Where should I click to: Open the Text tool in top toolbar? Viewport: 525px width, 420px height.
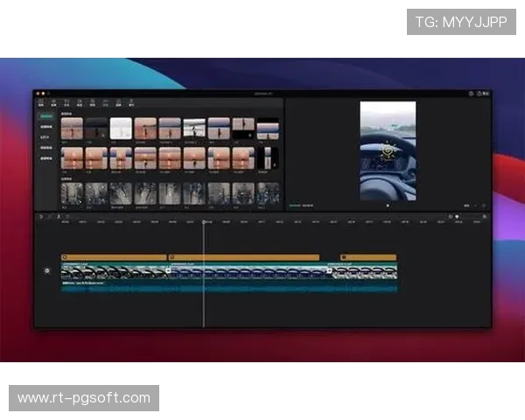pos(67,101)
